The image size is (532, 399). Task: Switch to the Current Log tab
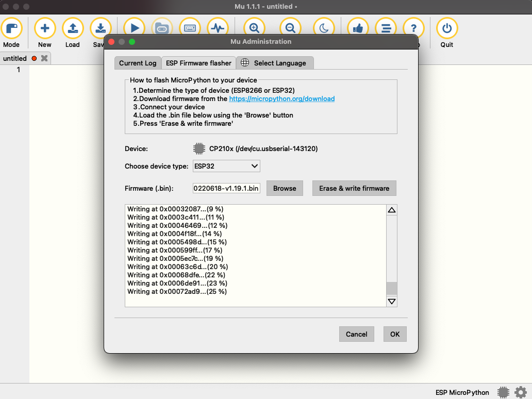click(x=138, y=63)
